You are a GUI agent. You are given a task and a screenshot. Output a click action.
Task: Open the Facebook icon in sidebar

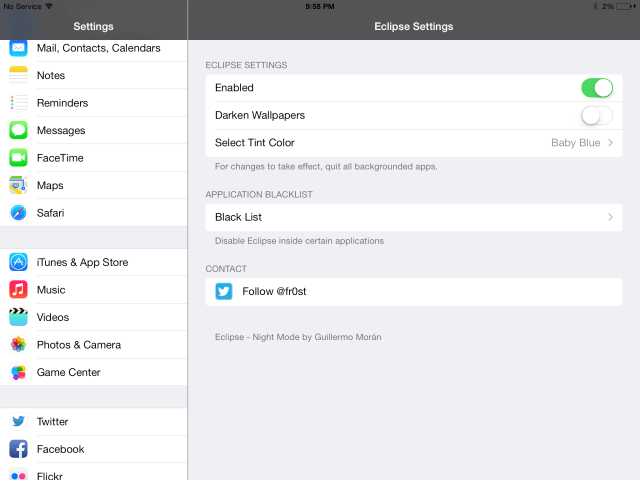point(18,449)
